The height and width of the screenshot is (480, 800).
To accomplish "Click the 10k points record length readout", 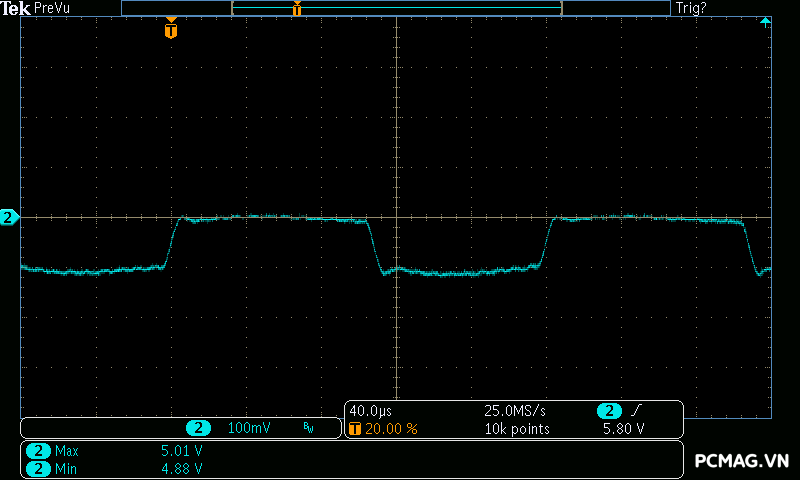I will coord(517,429).
